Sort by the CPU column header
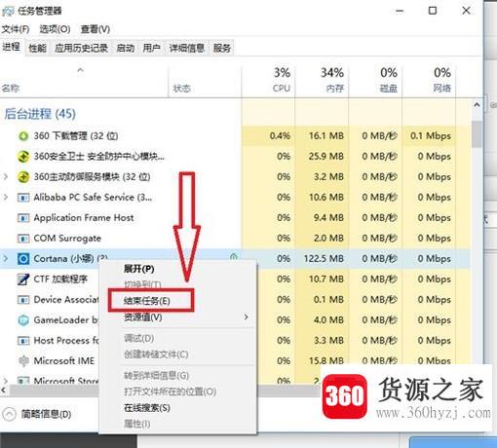The width and height of the screenshot is (497, 448). 268,81
